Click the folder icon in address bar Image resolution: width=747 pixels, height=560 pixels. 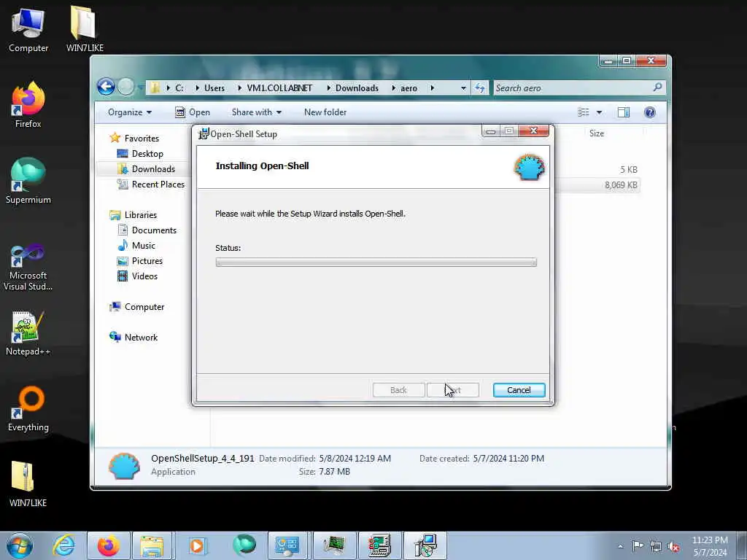point(155,87)
